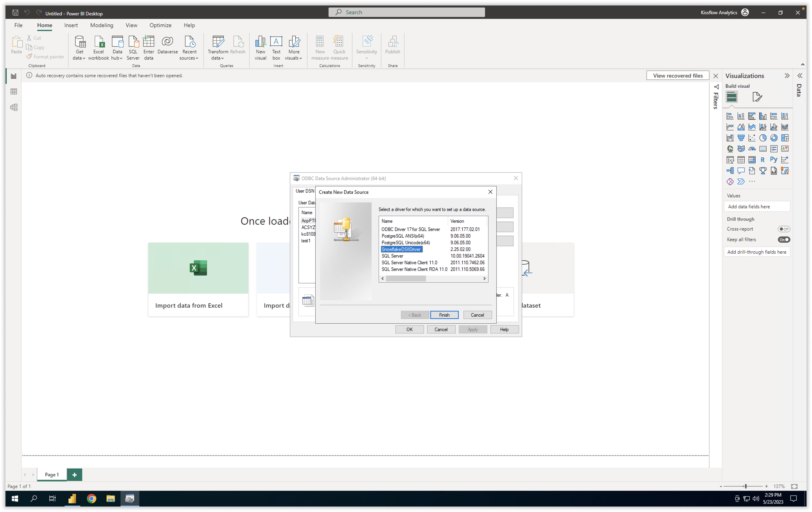Collapse the ribbon with chevron
Screen dimensions: 812x512
click(x=803, y=65)
